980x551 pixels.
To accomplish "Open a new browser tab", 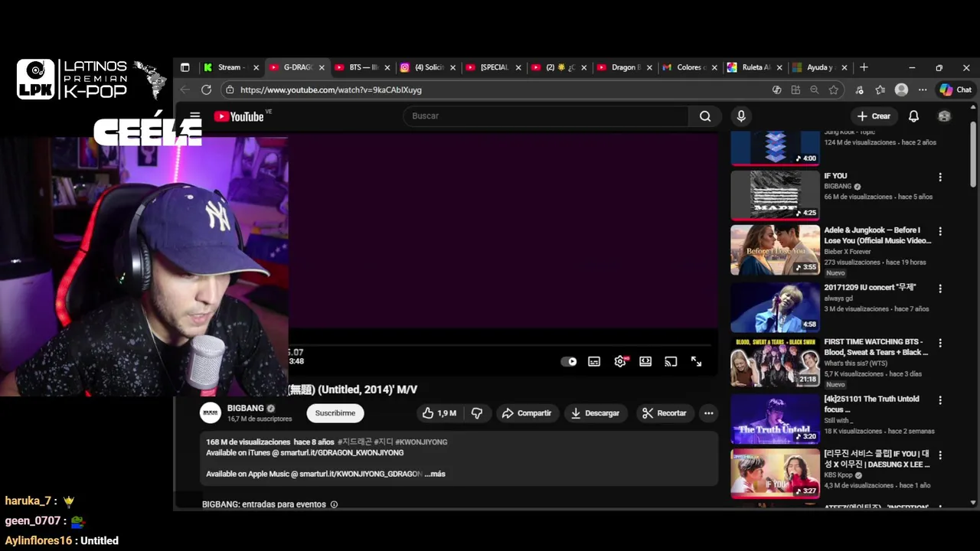I will pos(864,67).
